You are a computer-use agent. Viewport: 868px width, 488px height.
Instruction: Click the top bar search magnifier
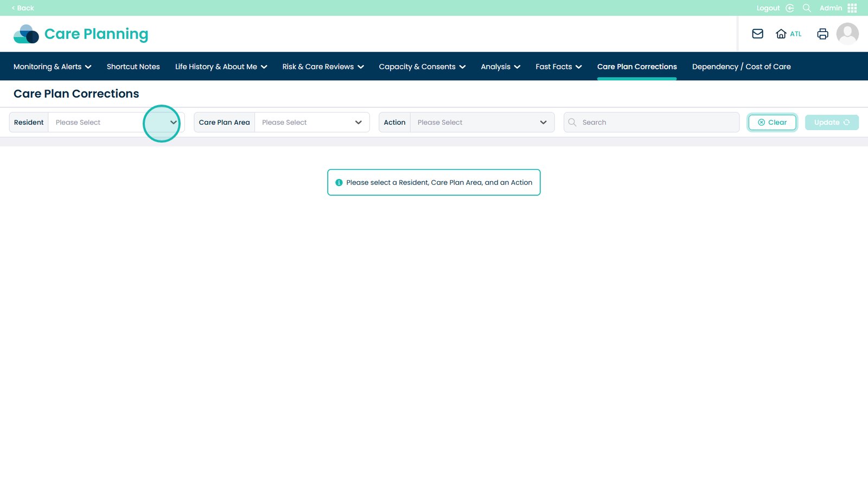click(807, 8)
